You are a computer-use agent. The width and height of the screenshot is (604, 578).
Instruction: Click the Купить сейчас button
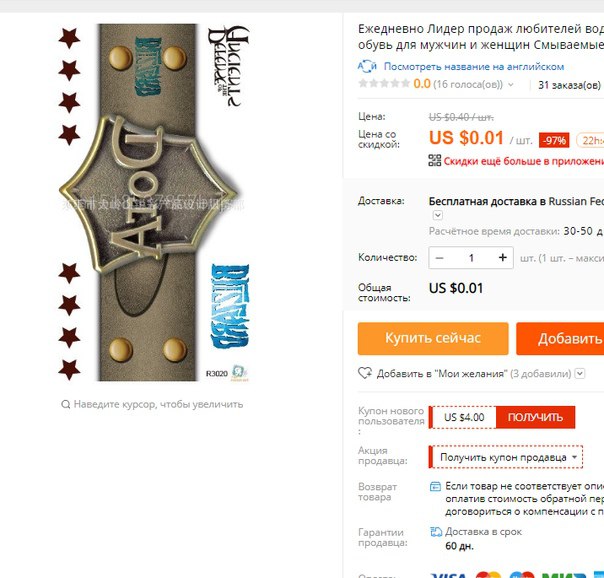(433, 338)
